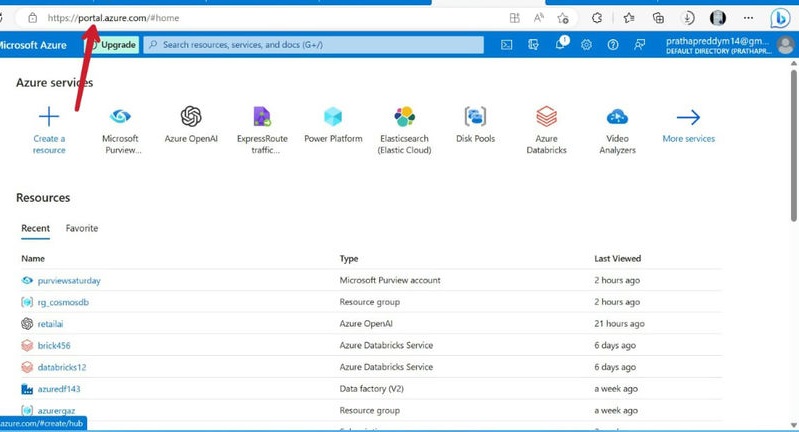
Task: Open browser Favorites list icon
Action: (629, 18)
